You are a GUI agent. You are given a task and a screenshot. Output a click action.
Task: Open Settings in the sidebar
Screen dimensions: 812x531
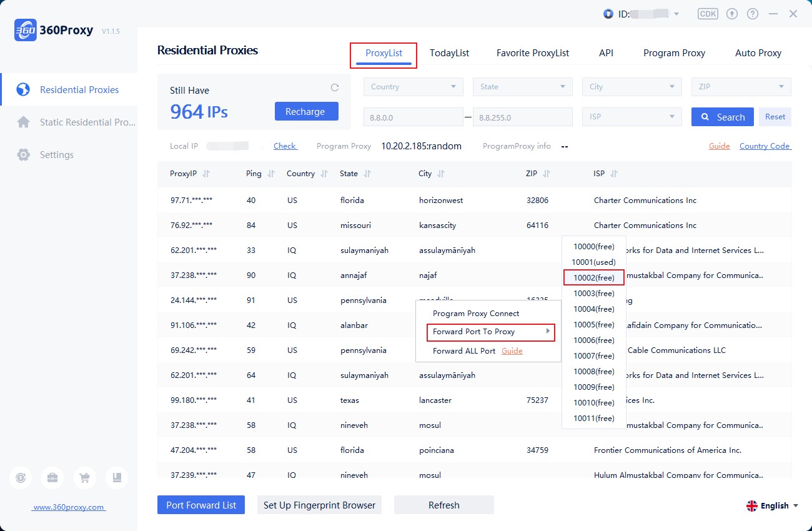(69, 155)
